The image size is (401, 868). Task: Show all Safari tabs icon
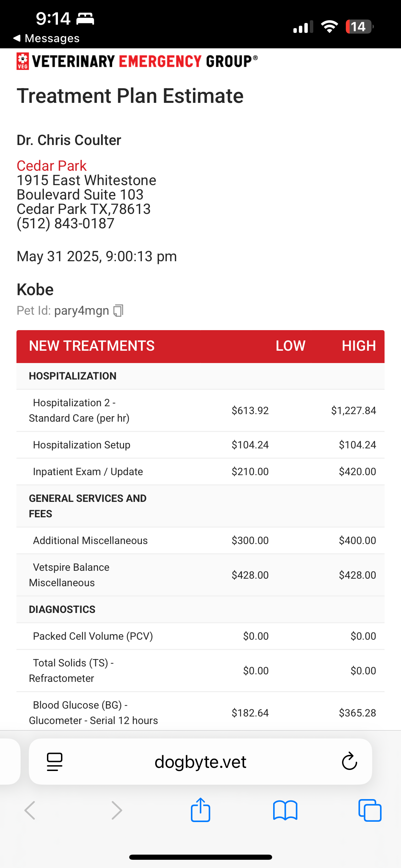[x=370, y=810]
